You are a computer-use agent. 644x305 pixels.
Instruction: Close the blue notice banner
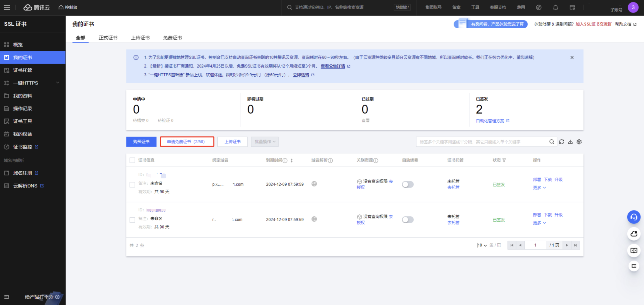pyautogui.click(x=572, y=57)
